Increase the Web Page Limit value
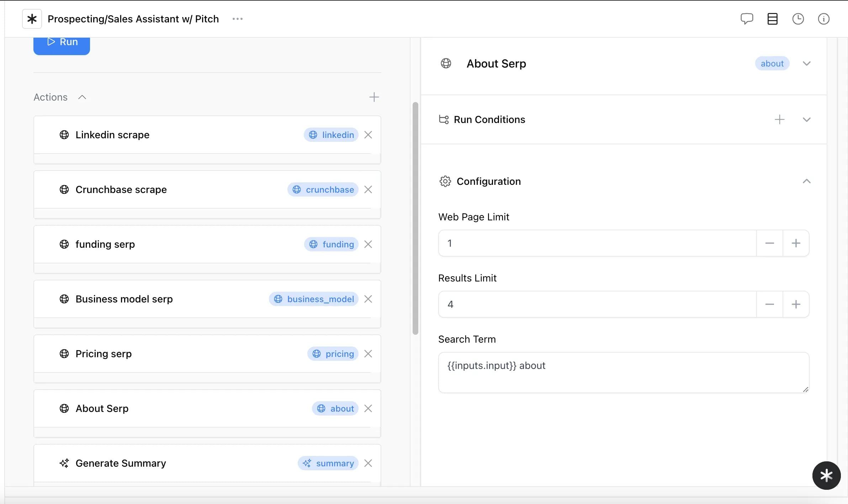This screenshot has width=848, height=504. [x=796, y=243]
